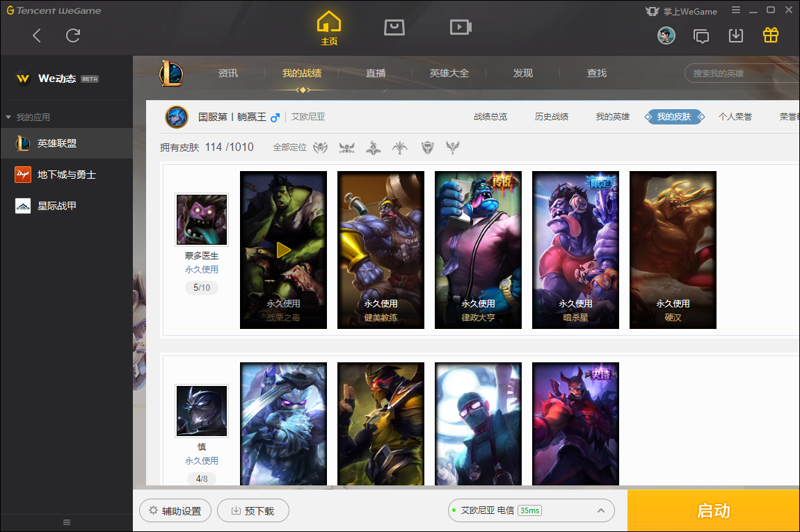Viewport: 800px width, 532px height.
Task: Click 永久使用 under 慎
Action: [202, 460]
